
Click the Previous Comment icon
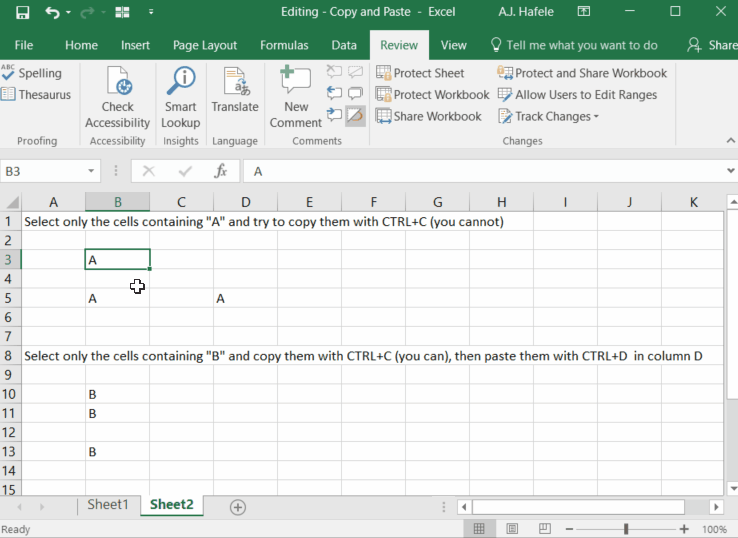click(x=334, y=93)
